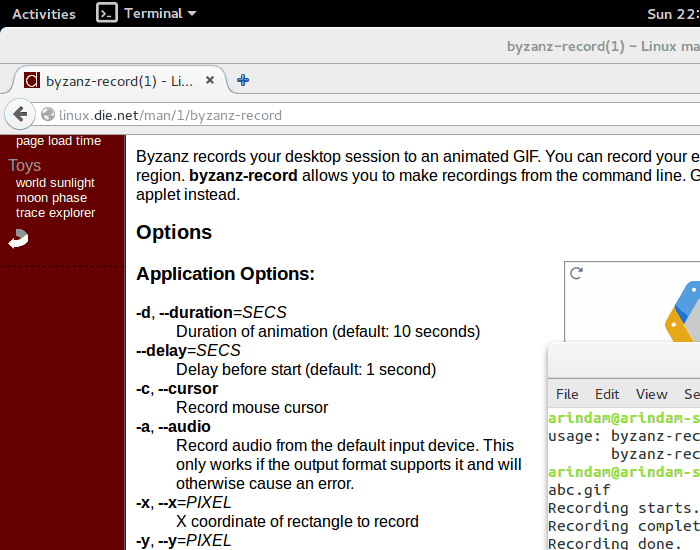The height and width of the screenshot is (550, 700).
Task: Click the Toys sidebar heading
Action: point(25,165)
